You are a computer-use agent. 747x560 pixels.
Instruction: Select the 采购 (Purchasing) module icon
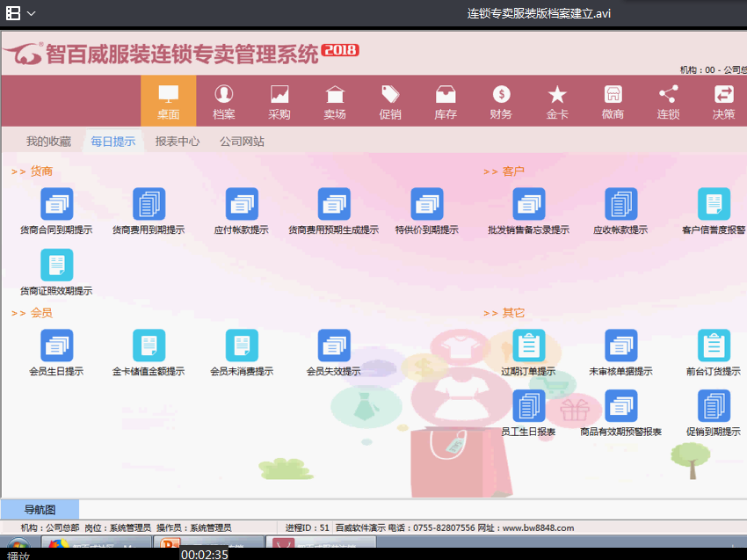tap(279, 99)
